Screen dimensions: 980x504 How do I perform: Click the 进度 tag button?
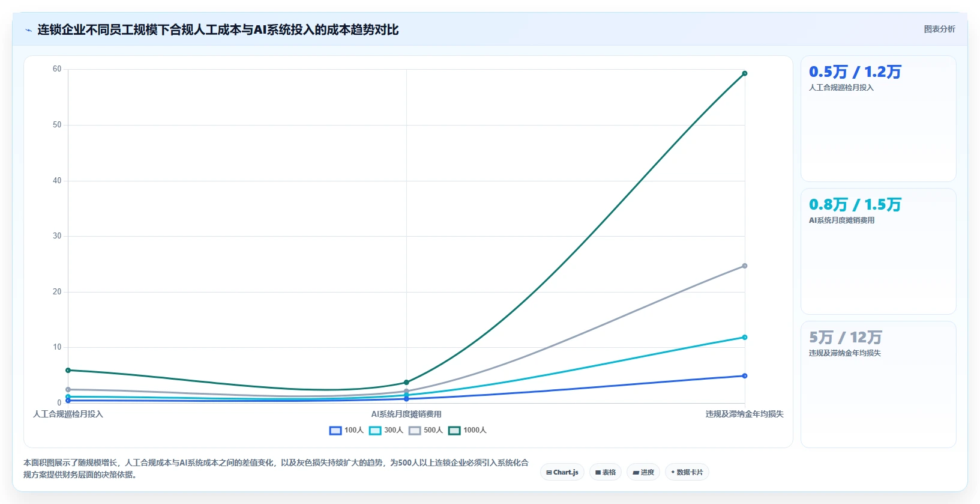[643, 472]
